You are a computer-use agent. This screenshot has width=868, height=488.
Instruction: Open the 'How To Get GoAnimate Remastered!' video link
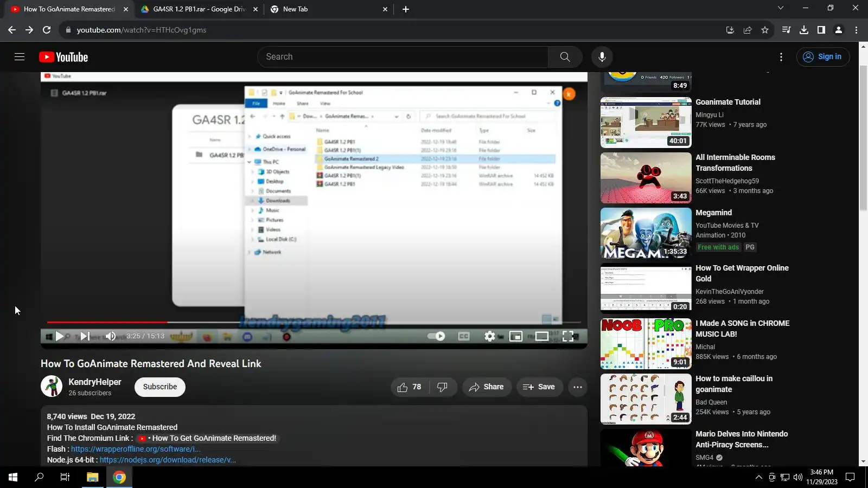click(208, 438)
